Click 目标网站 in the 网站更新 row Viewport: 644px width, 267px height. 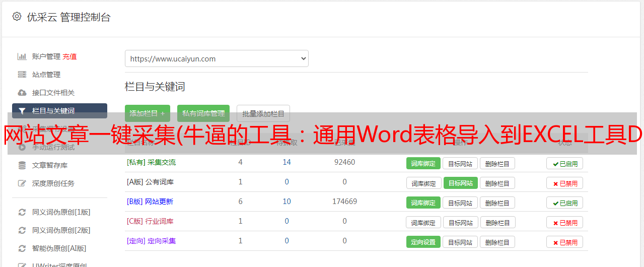tap(460, 203)
